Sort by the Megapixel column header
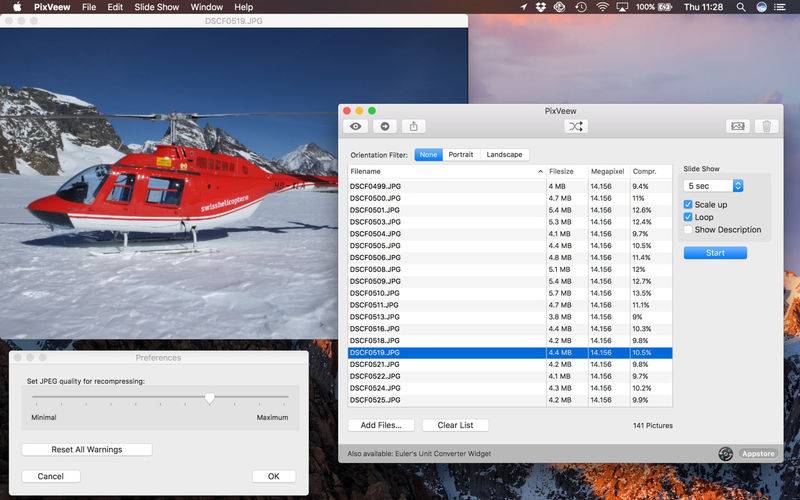This screenshot has height=500, width=800. click(609, 171)
